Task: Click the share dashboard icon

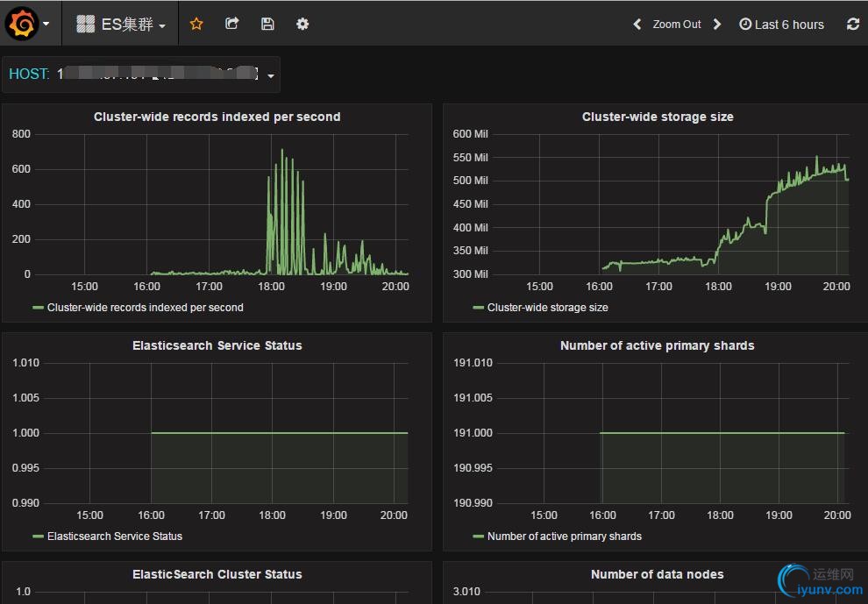Action: click(231, 24)
